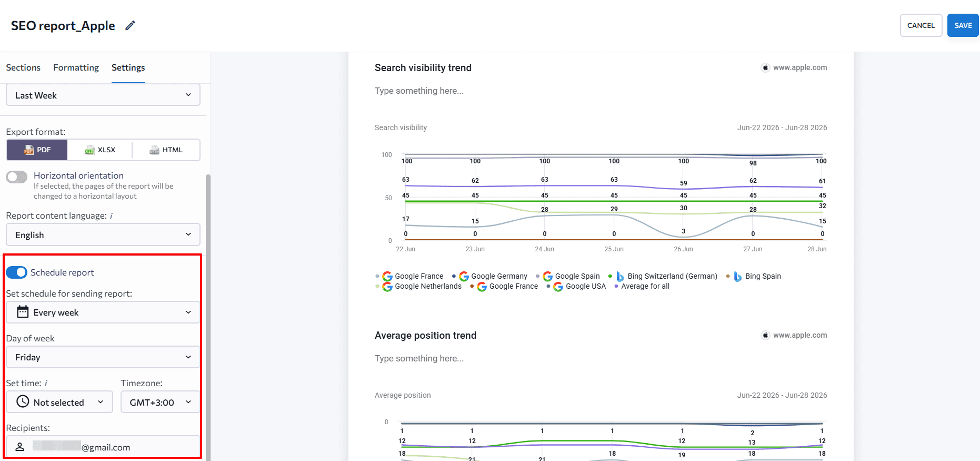Choose the XLSX export format icon
This screenshot has height=461, width=980.
click(x=89, y=150)
